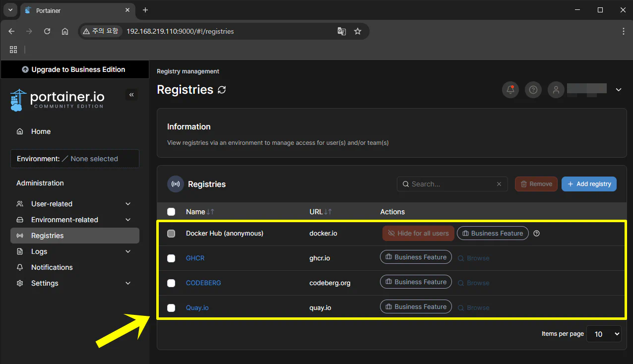The image size is (633, 364).
Task: Open the apps grid icon in the bookmarks bar
Action: [x=13, y=50]
